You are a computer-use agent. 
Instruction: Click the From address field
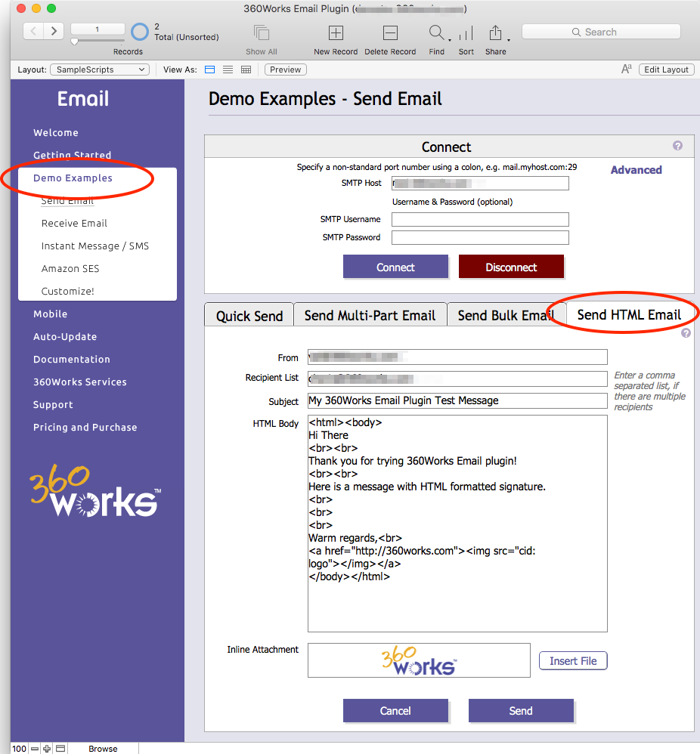pos(457,357)
